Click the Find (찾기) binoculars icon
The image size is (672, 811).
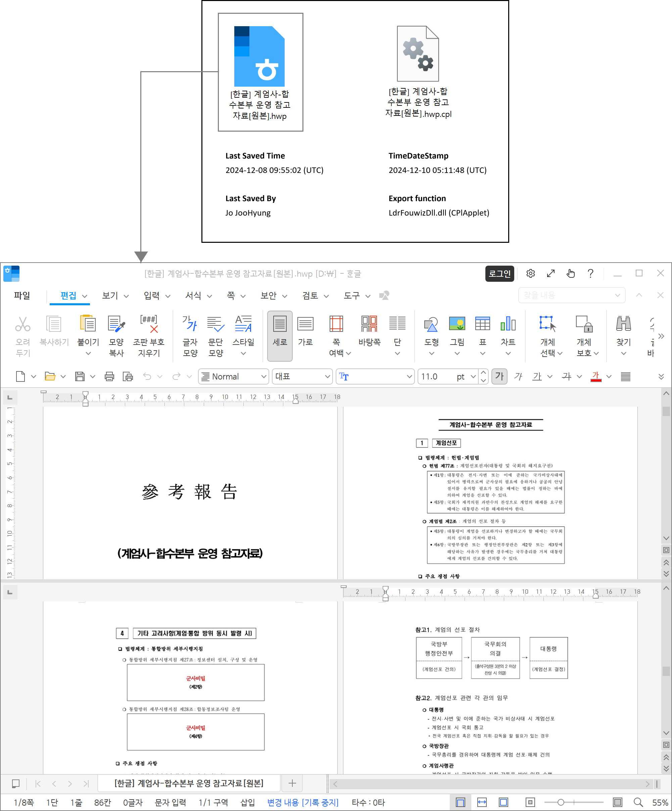coord(623,324)
